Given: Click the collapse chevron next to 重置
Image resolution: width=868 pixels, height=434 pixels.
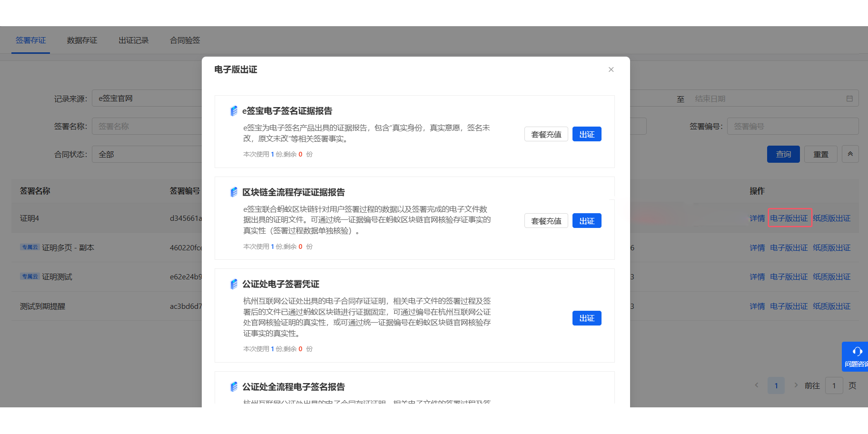Looking at the screenshot, I should pos(850,153).
